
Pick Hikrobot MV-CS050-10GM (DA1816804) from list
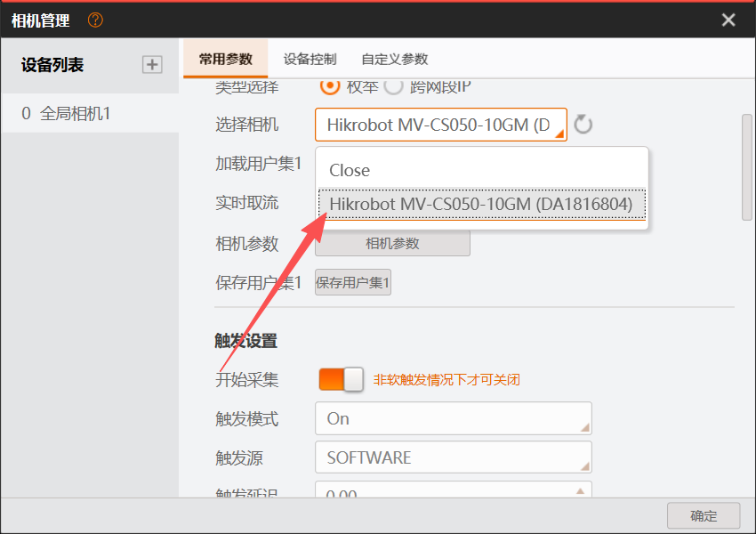(x=480, y=205)
